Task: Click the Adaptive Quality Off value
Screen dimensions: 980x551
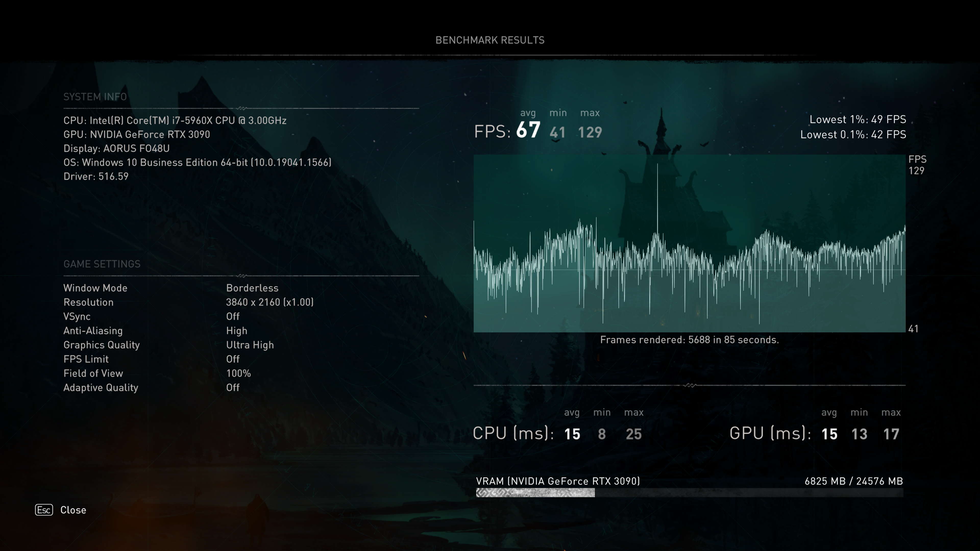Action: [x=233, y=387]
